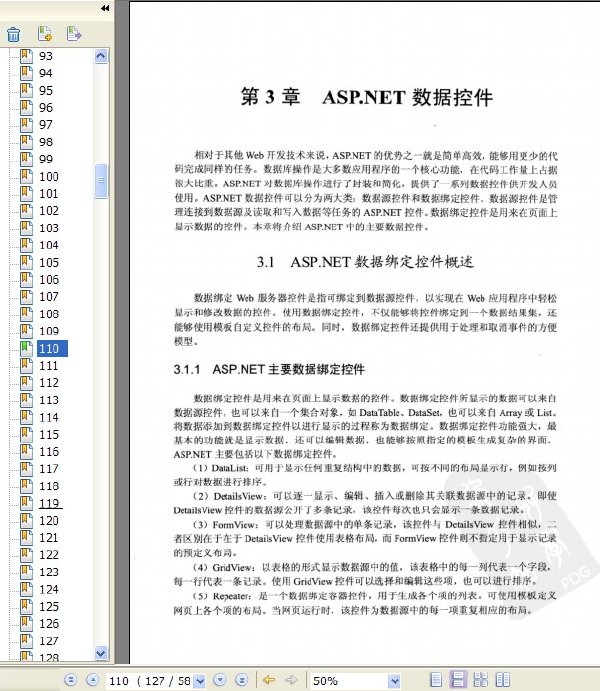600x691 pixels.
Task: Delete the selected bookmark with trash icon
Action: pyautogui.click(x=14, y=34)
